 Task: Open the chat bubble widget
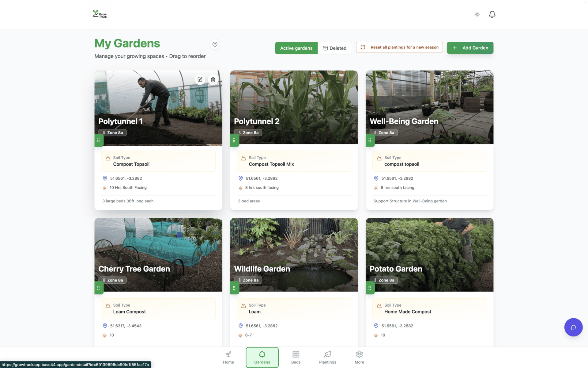click(573, 327)
